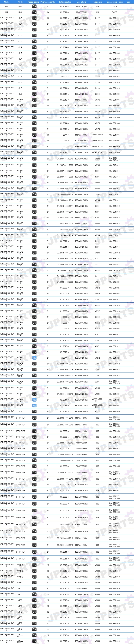Click the Hy hybrid icon in the KLASA E 12.2011 row
The image size is (134, 644).
34,358
